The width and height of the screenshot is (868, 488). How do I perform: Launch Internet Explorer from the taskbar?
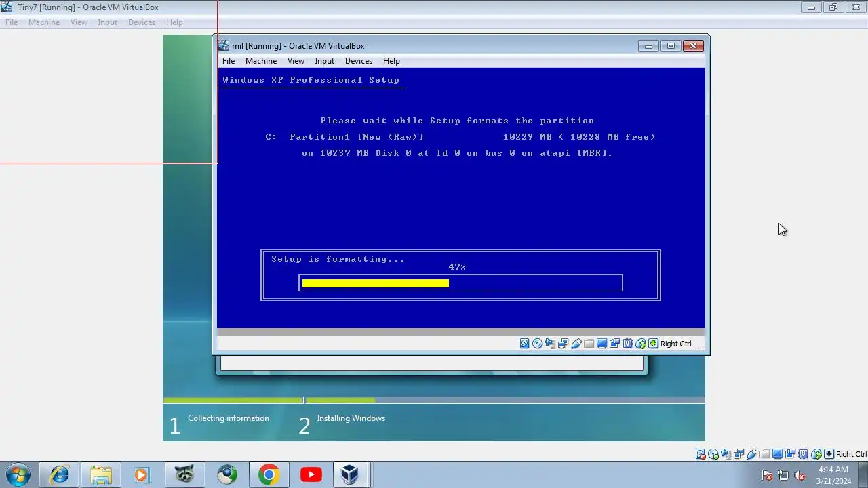click(x=59, y=474)
